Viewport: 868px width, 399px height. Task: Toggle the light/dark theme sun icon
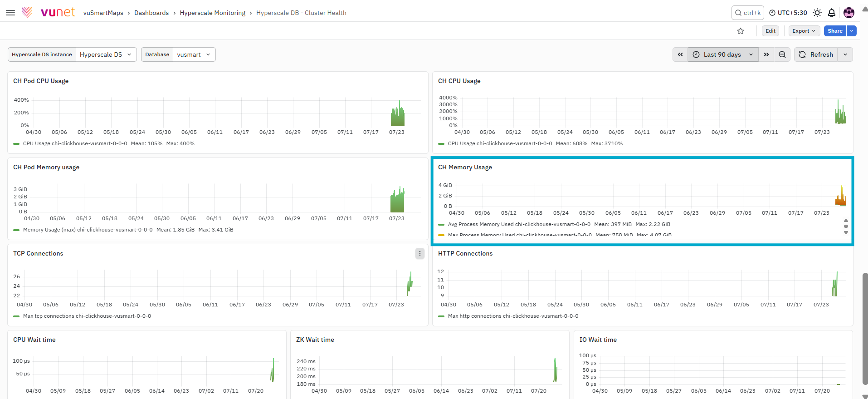coord(817,13)
